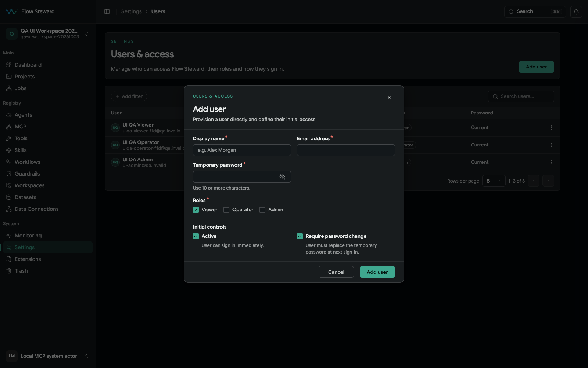Click the Tools wrench icon
The height and width of the screenshot is (368, 588).
(x=9, y=138)
